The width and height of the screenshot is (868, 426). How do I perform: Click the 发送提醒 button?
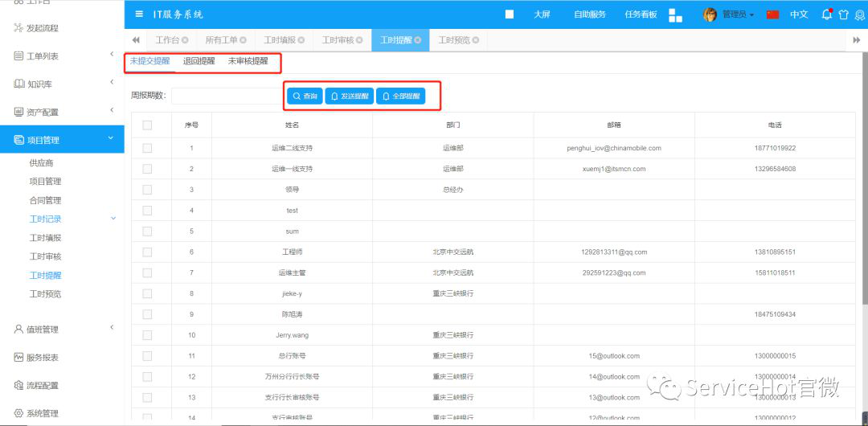(350, 96)
